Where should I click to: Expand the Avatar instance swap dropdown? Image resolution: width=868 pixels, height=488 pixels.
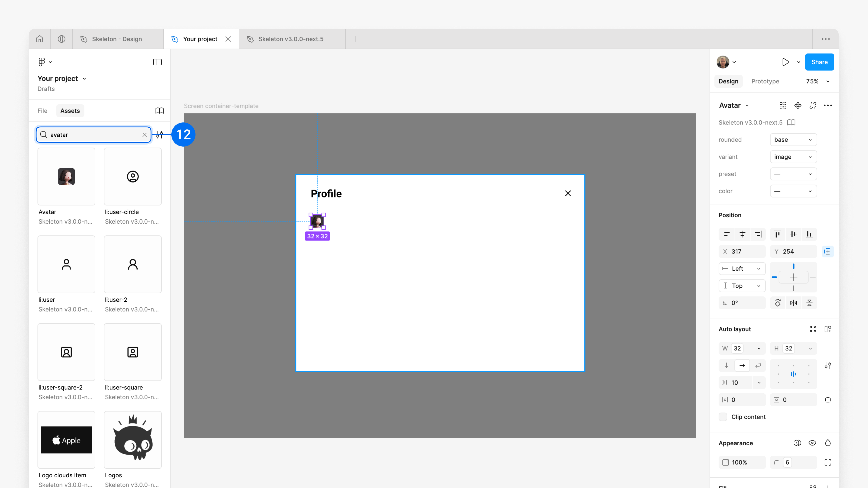747,106
